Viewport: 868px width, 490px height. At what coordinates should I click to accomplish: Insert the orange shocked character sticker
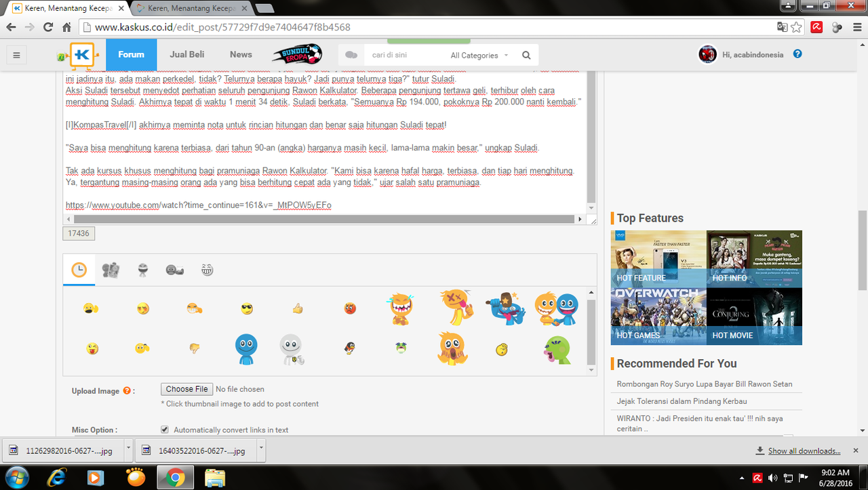pyautogui.click(x=452, y=348)
